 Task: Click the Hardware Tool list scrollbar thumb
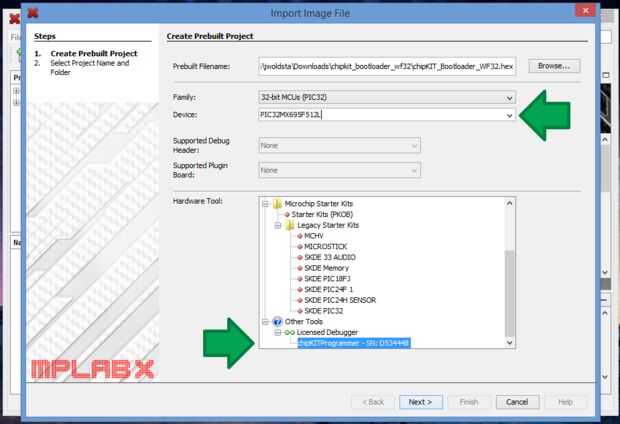[x=509, y=293]
